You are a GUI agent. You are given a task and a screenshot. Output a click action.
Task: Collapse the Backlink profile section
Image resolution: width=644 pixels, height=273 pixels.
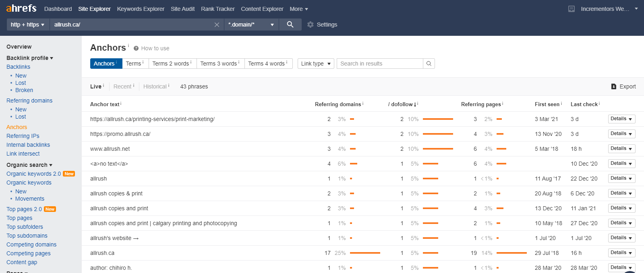pos(30,58)
